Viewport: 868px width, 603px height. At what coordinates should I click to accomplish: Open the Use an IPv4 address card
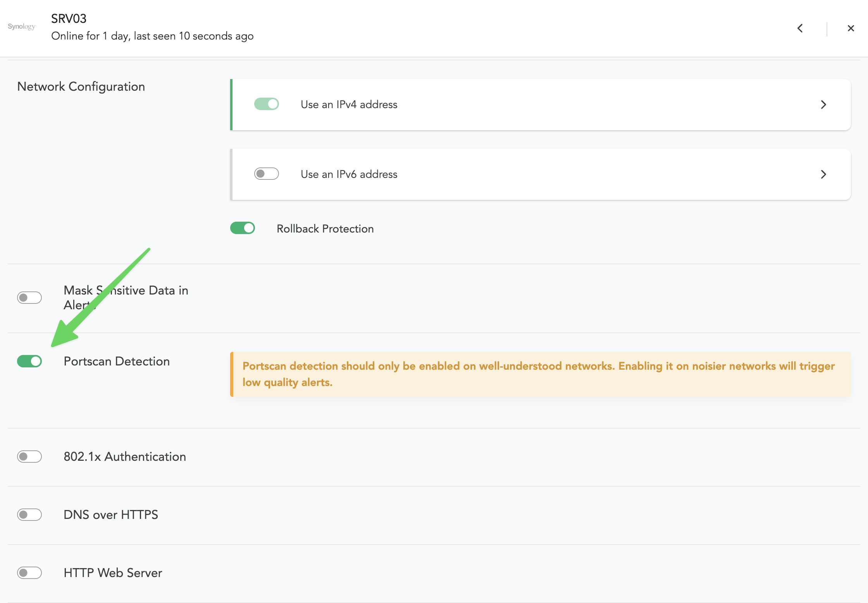click(542, 105)
